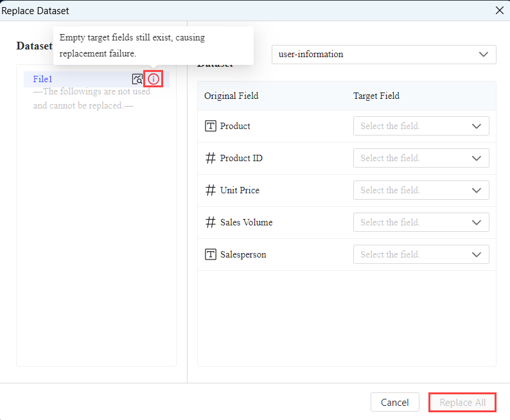The image size is (510, 420).
Task: Click the 'followings are not used' note
Action: click(92, 98)
